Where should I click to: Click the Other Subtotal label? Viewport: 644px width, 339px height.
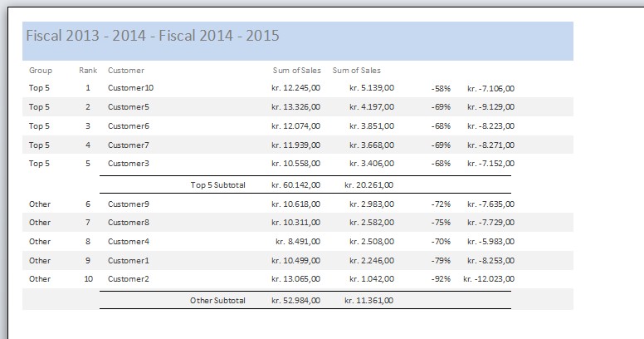click(217, 300)
